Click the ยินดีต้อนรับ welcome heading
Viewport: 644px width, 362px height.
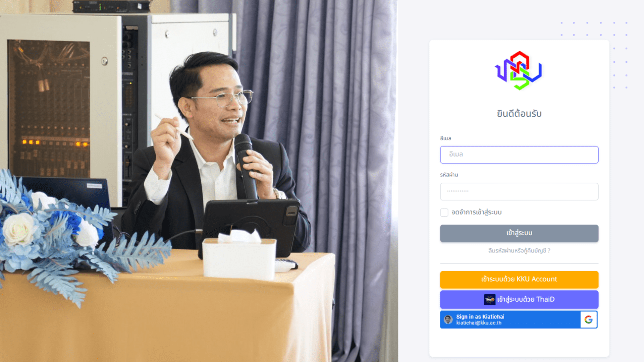point(519,113)
